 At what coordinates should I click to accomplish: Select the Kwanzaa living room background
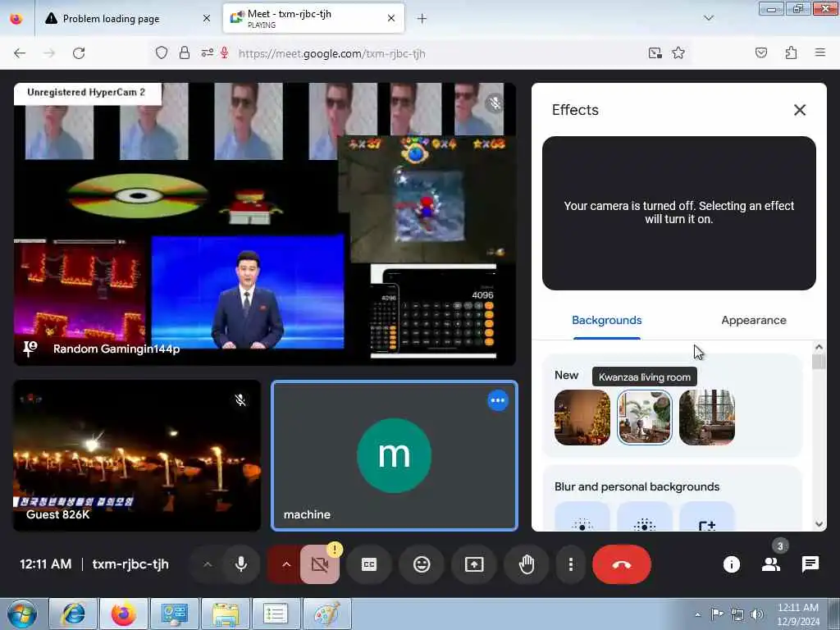tap(645, 418)
